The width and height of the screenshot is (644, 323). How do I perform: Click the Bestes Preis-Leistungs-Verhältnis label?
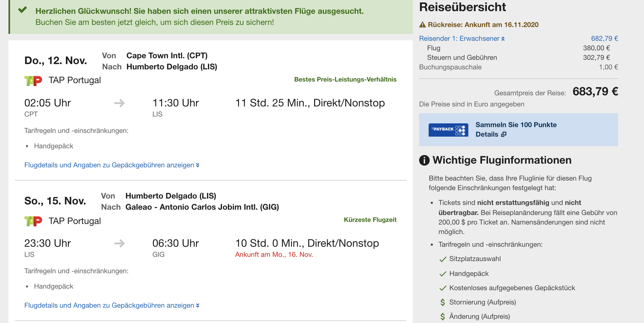345,79
